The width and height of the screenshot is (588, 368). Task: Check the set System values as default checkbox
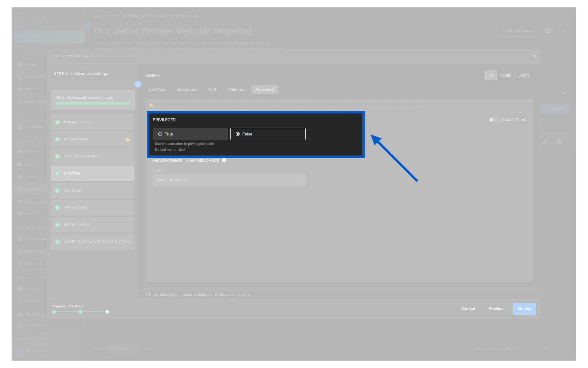click(x=148, y=294)
